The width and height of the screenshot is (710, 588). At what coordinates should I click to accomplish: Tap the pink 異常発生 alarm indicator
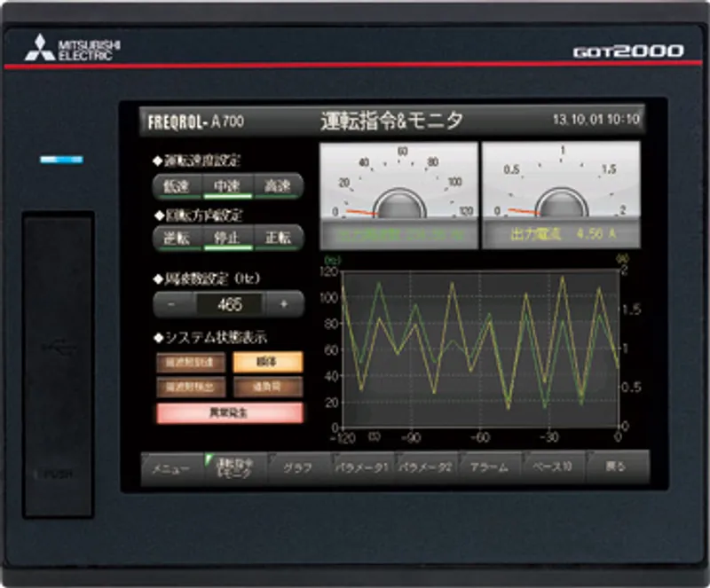click(230, 412)
